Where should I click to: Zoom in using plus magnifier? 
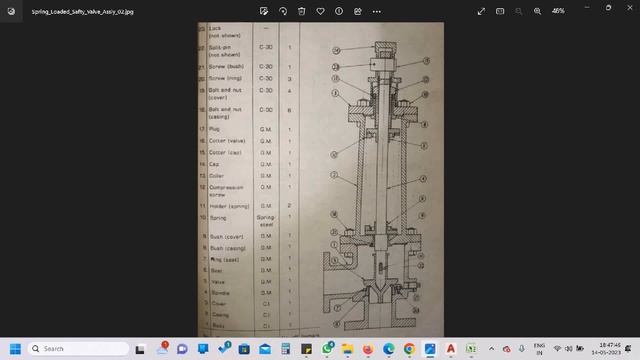coord(538,11)
